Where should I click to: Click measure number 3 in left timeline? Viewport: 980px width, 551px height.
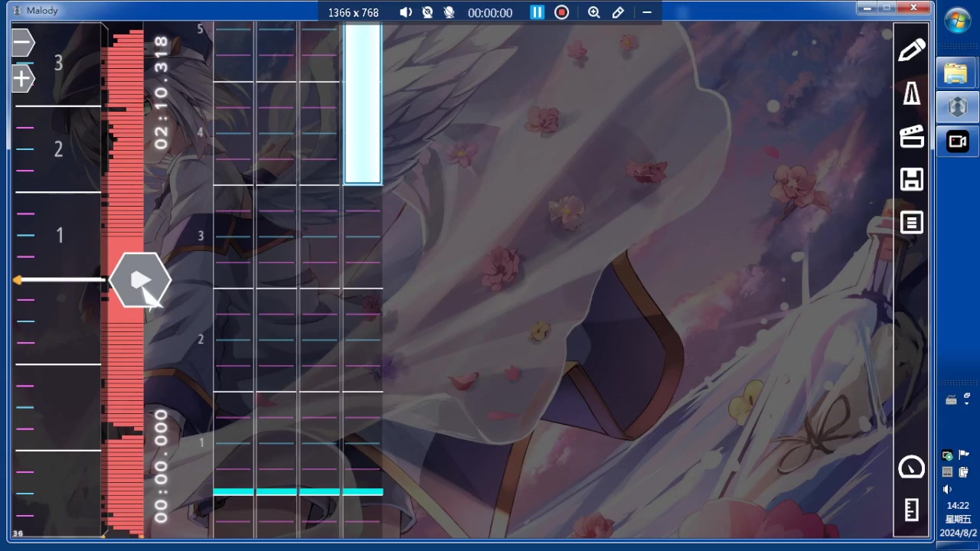(58, 63)
